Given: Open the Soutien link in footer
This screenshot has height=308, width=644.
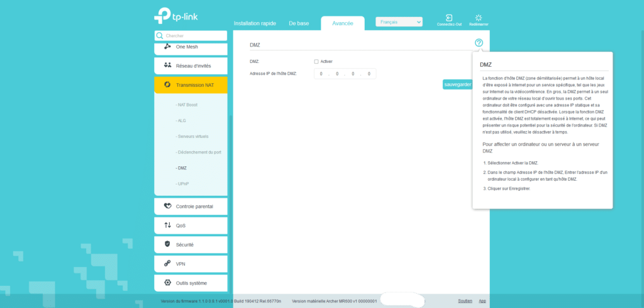Looking at the screenshot, I should [x=465, y=301].
